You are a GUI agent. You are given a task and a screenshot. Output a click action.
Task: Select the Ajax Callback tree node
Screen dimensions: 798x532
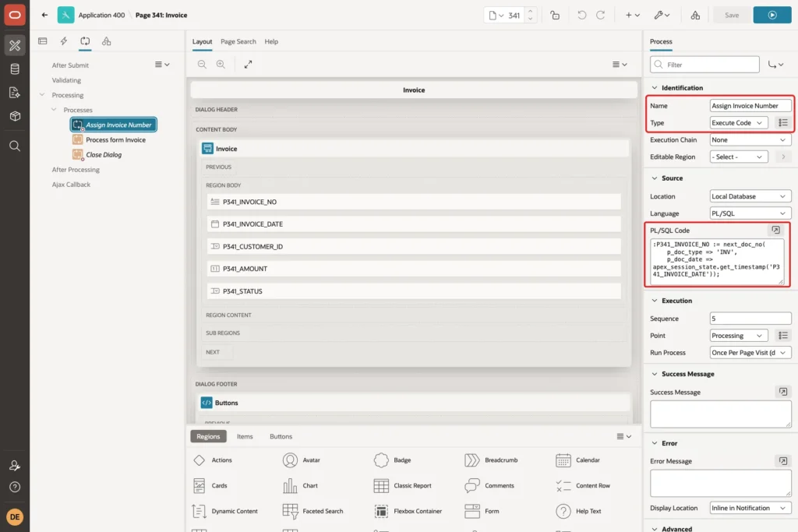pyautogui.click(x=71, y=185)
